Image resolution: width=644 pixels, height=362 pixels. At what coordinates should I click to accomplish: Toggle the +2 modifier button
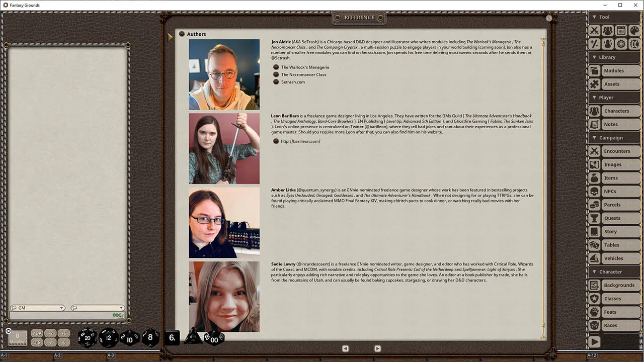pos(50,333)
